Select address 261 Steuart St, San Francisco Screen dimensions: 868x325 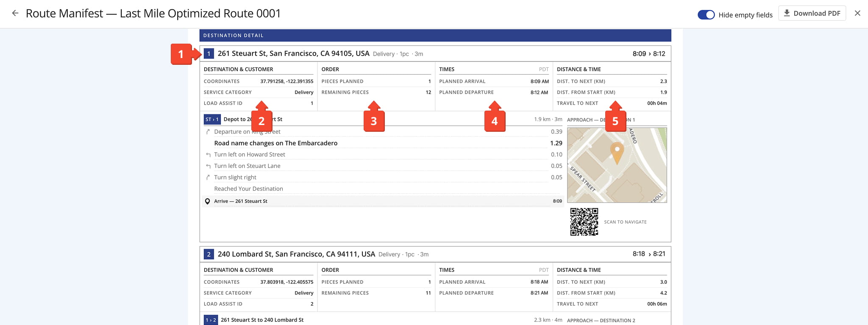point(293,53)
